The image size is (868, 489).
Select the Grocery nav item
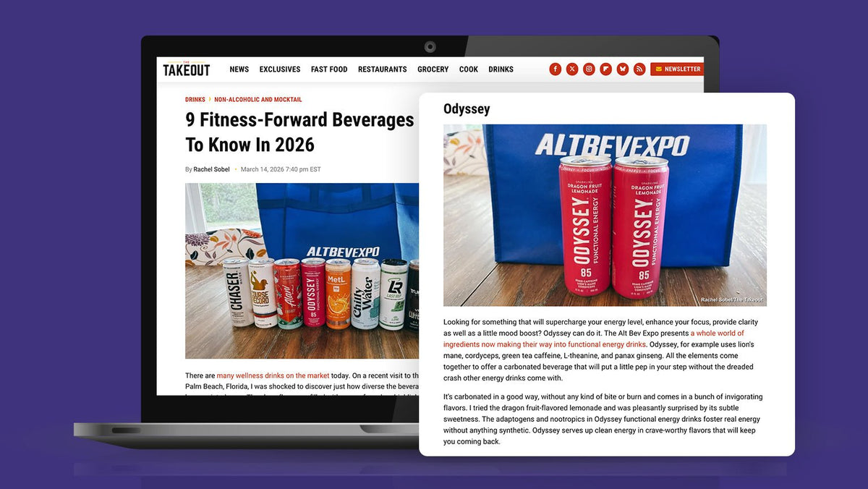(x=433, y=69)
